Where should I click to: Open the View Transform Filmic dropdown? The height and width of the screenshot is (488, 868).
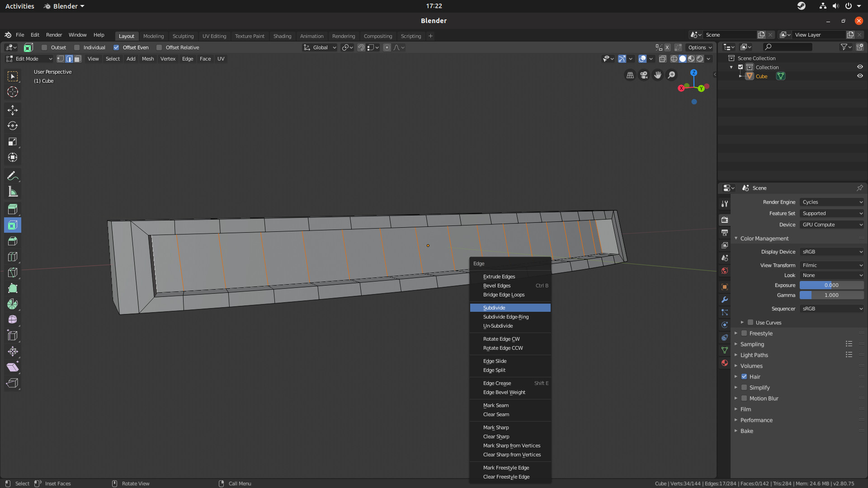pos(832,265)
